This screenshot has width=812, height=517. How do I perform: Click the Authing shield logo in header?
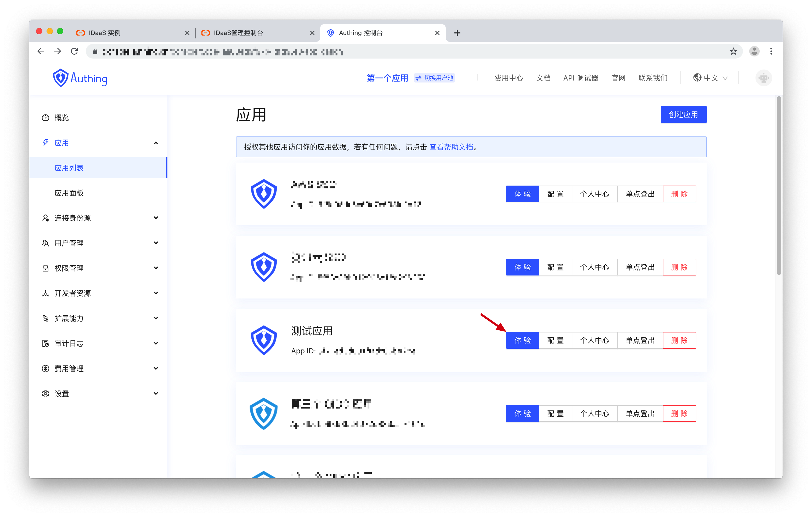coord(61,78)
